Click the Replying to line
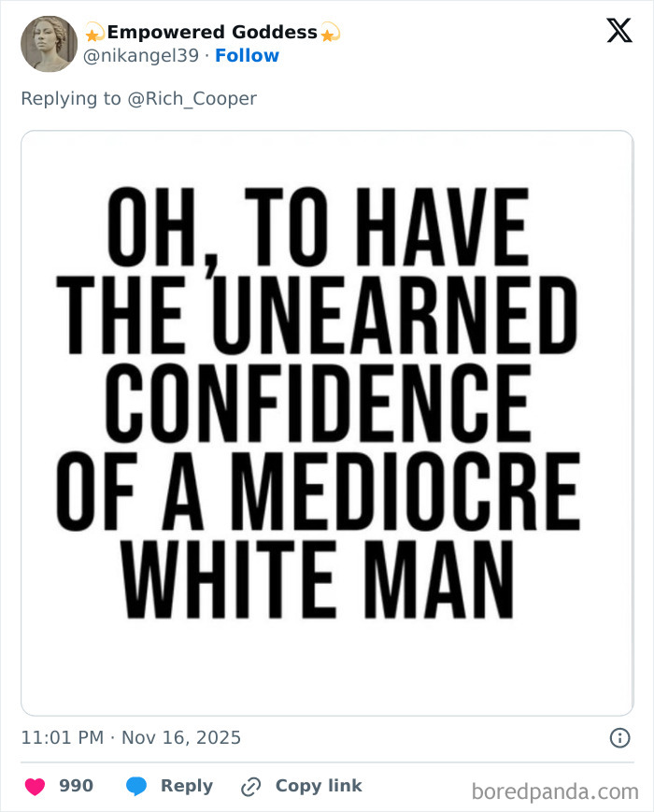Screen dimensions: 654x812 coord(136,98)
